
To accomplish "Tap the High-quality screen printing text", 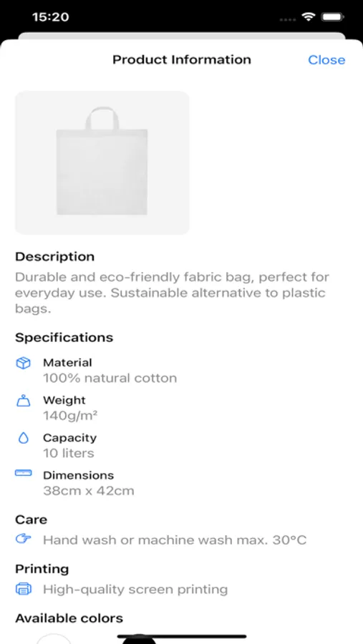I will [135, 590].
